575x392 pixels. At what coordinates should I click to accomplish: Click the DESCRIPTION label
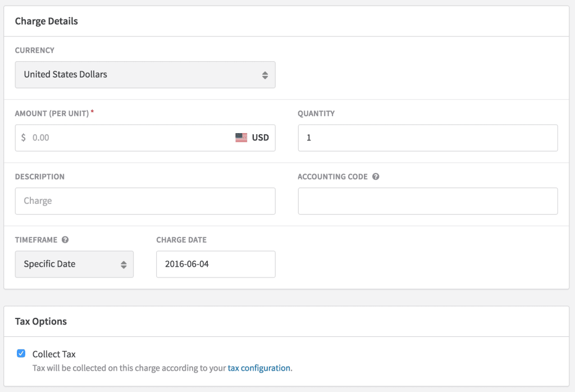pyautogui.click(x=40, y=177)
